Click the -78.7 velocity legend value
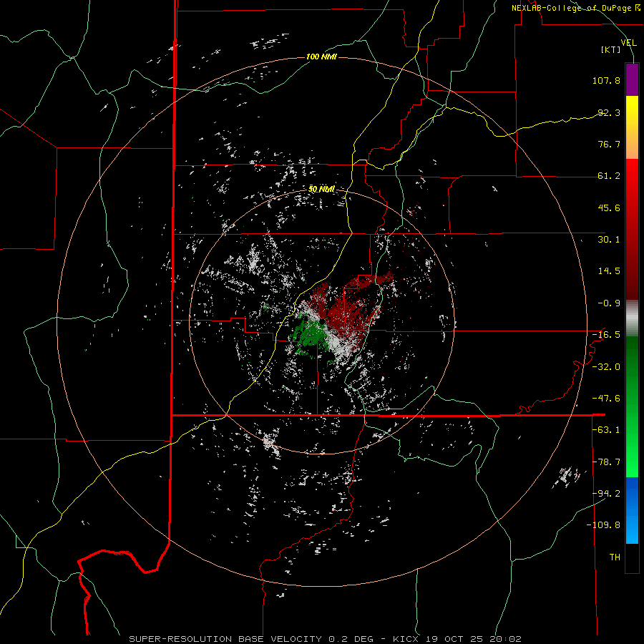The width and height of the screenshot is (644, 644). [x=606, y=462]
